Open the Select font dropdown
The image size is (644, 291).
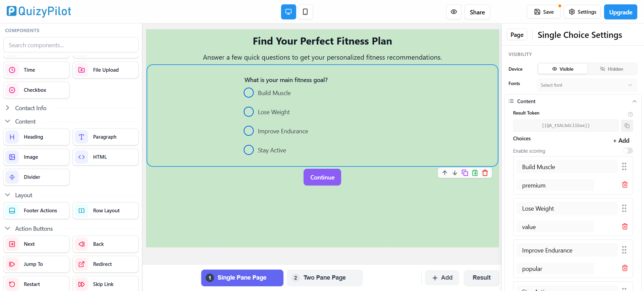coord(587,85)
